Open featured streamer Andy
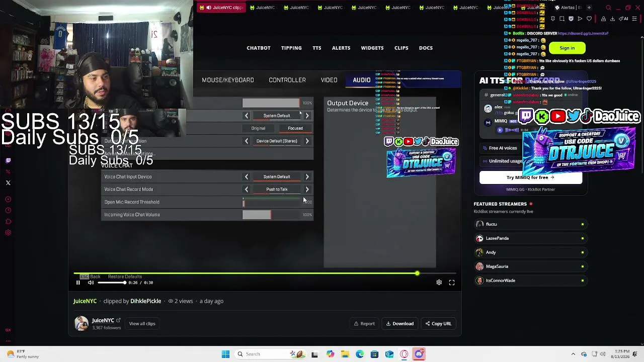This screenshot has width=644, height=362. tap(531, 252)
